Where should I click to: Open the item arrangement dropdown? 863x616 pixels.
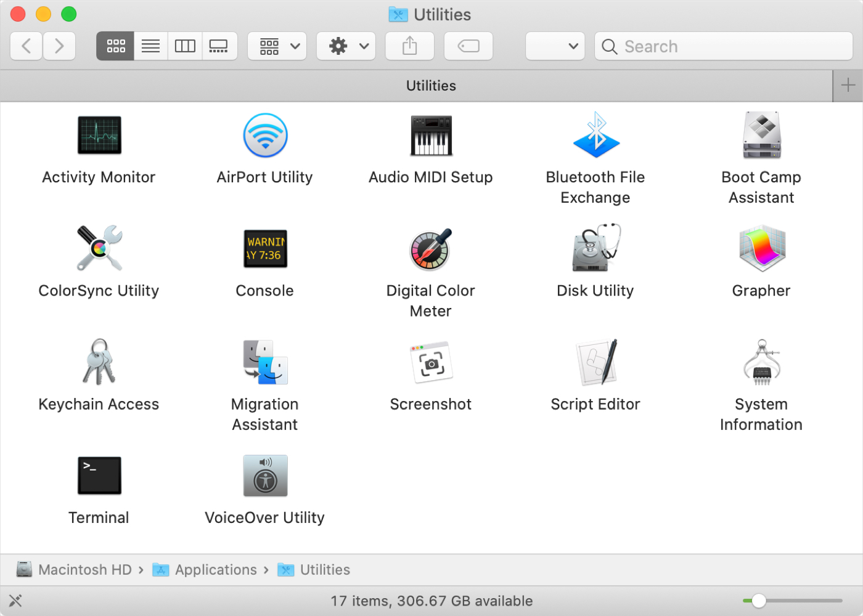tap(276, 46)
